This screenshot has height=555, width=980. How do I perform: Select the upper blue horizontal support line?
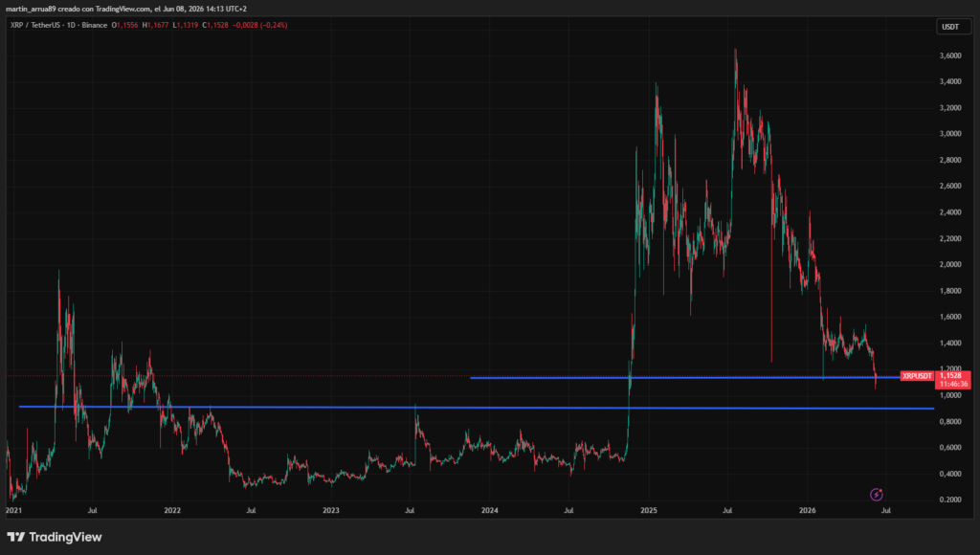click(x=684, y=378)
